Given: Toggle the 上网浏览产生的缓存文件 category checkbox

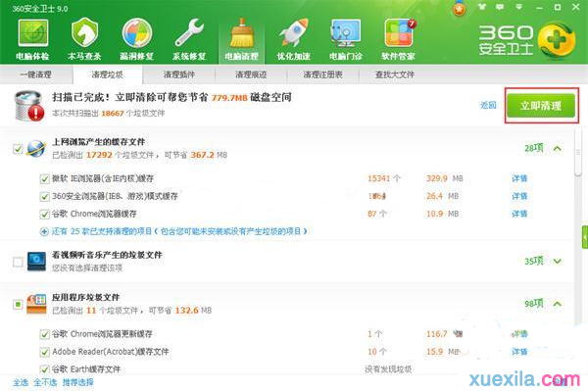Looking at the screenshot, I should [18, 149].
